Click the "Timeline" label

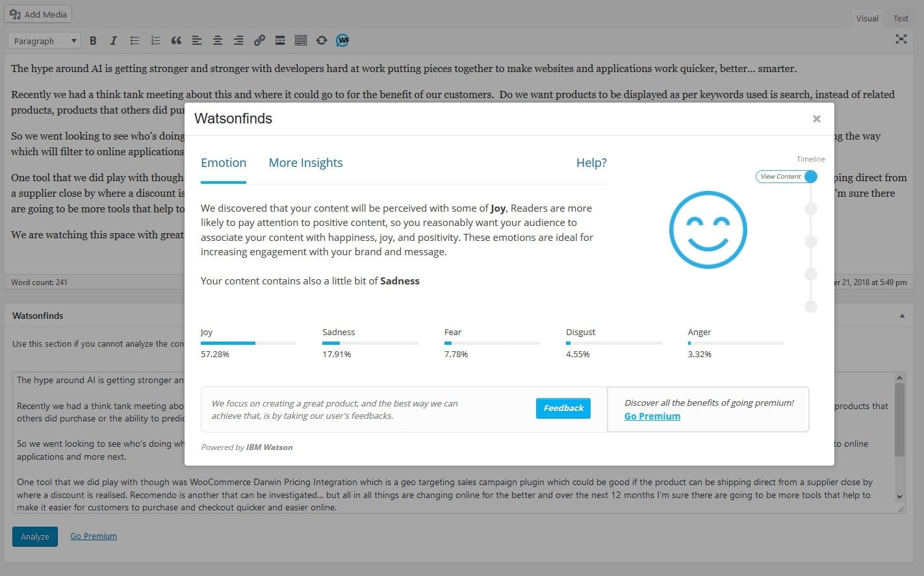[x=811, y=159]
